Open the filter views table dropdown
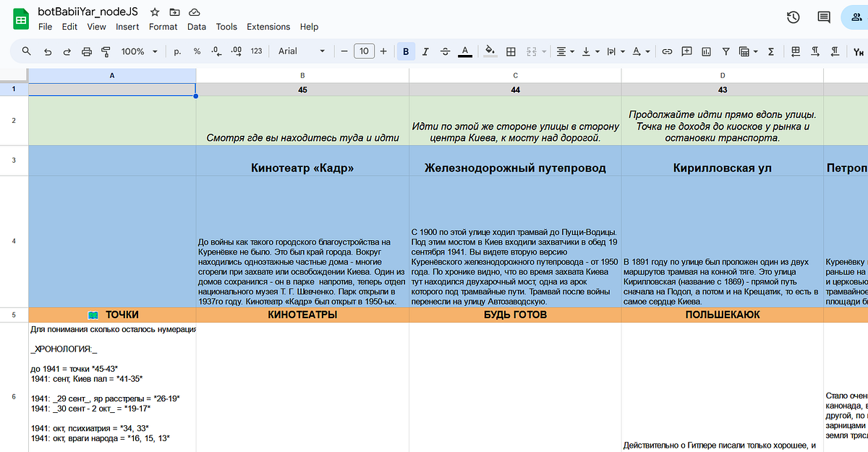868x452 pixels. pyautogui.click(x=747, y=51)
